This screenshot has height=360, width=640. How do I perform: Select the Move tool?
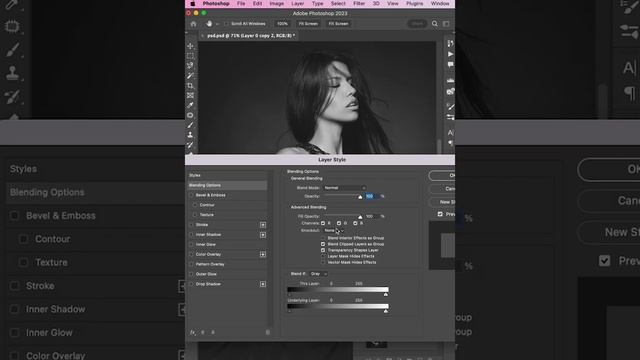[190, 46]
